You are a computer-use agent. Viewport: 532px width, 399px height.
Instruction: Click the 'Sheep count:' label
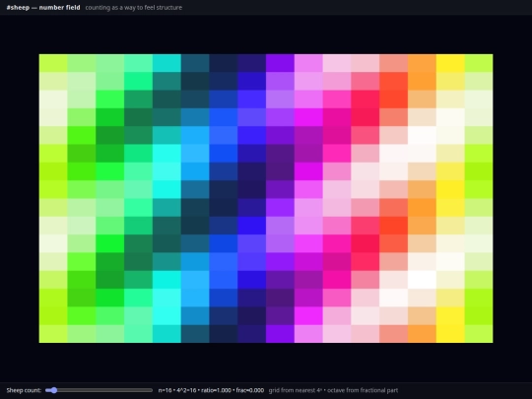point(24,390)
